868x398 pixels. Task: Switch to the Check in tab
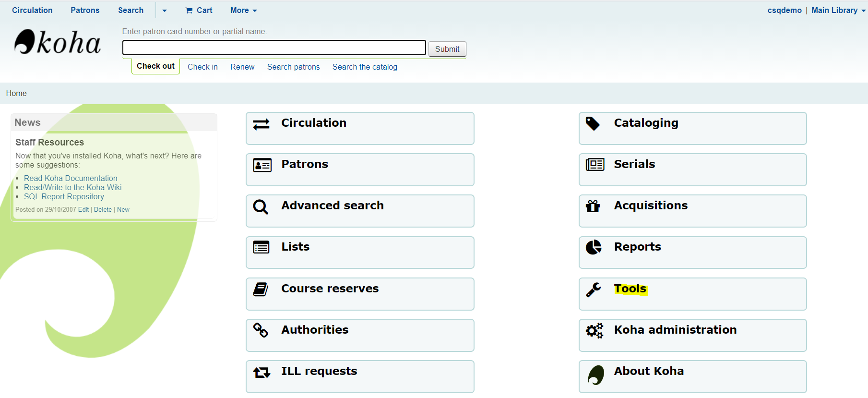coord(202,67)
